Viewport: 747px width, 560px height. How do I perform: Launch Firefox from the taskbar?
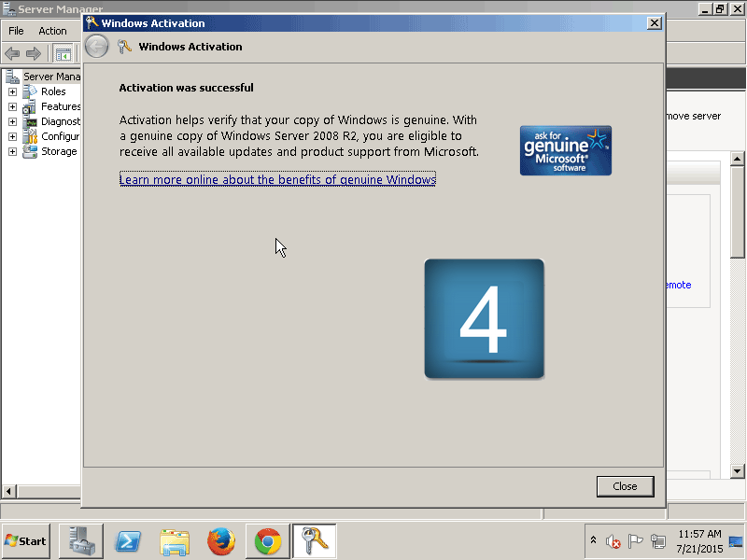[221, 541]
